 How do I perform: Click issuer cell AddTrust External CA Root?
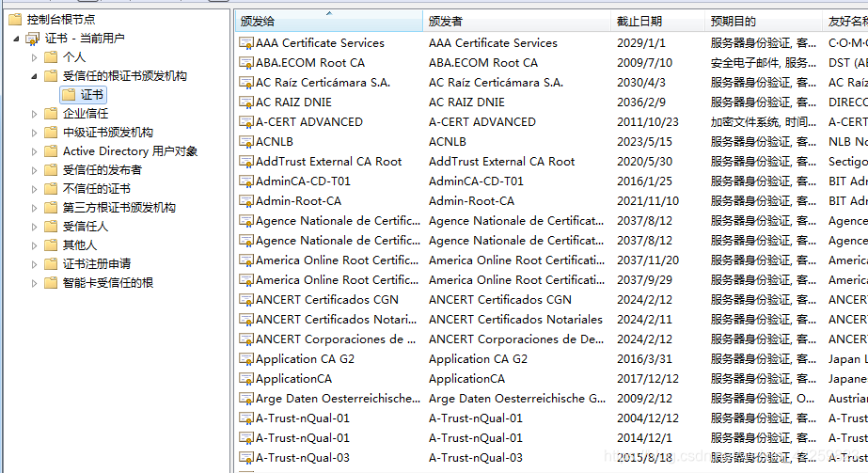501,162
